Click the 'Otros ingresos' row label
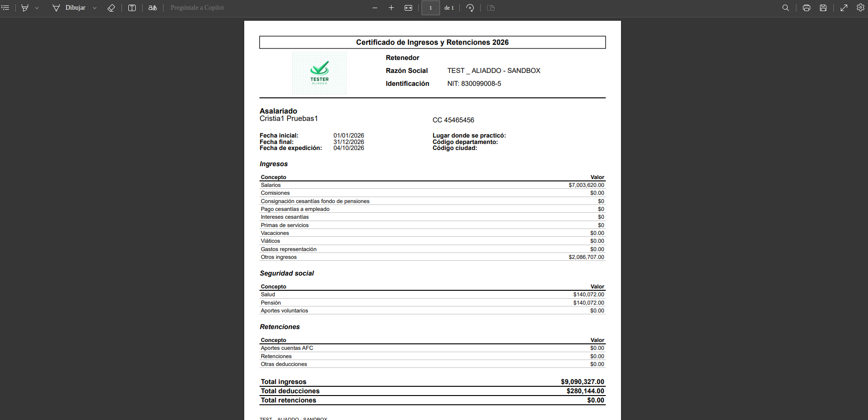 tap(279, 257)
